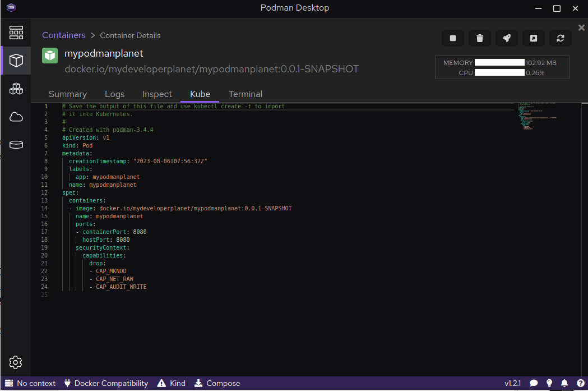Click Docker Compatibility in status bar
This screenshot has width=588, height=391.
click(x=106, y=384)
